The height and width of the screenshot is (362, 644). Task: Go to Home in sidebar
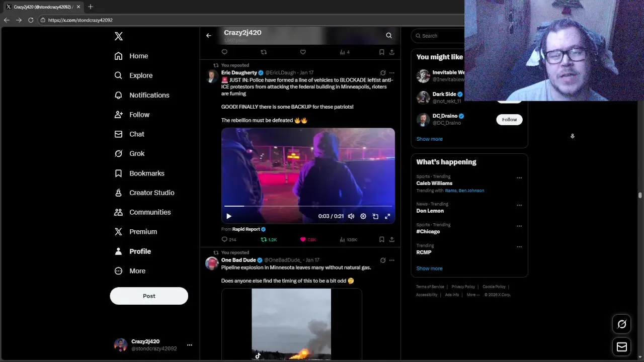tap(131, 56)
